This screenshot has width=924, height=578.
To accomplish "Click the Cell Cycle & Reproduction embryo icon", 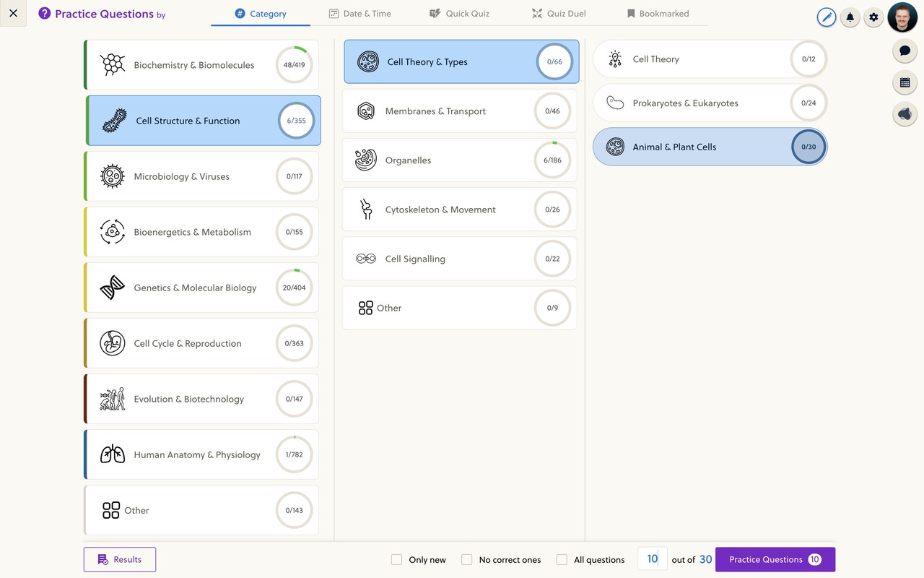I will [113, 343].
